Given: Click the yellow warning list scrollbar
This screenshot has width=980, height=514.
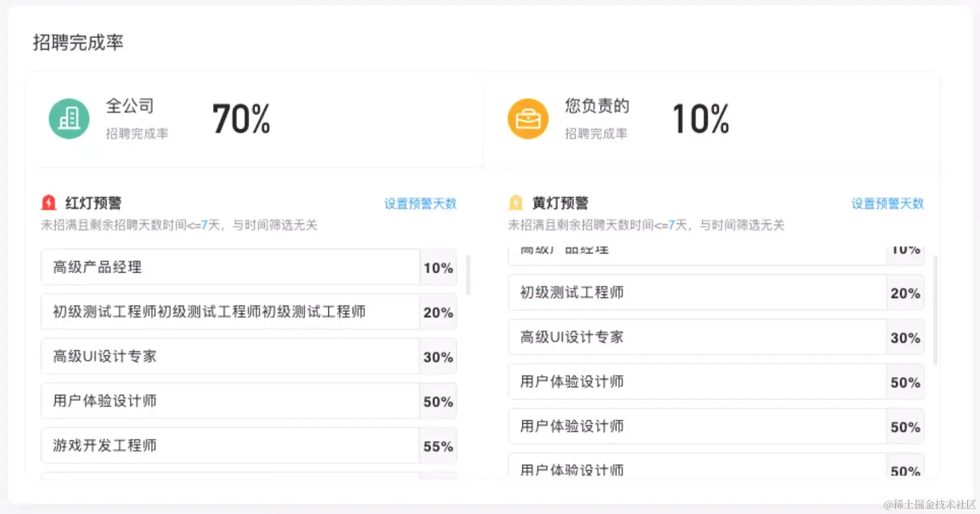Looking at the screenshot, I should [935, 310].
